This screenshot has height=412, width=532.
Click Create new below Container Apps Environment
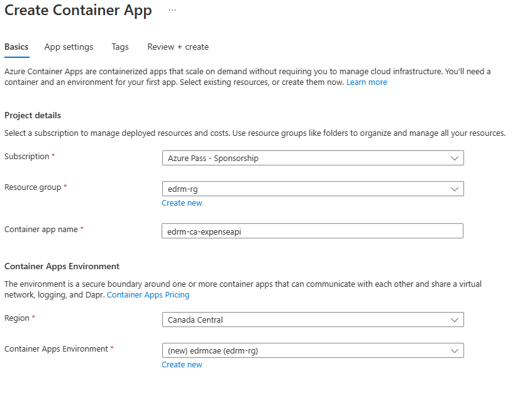click(182, 365)
